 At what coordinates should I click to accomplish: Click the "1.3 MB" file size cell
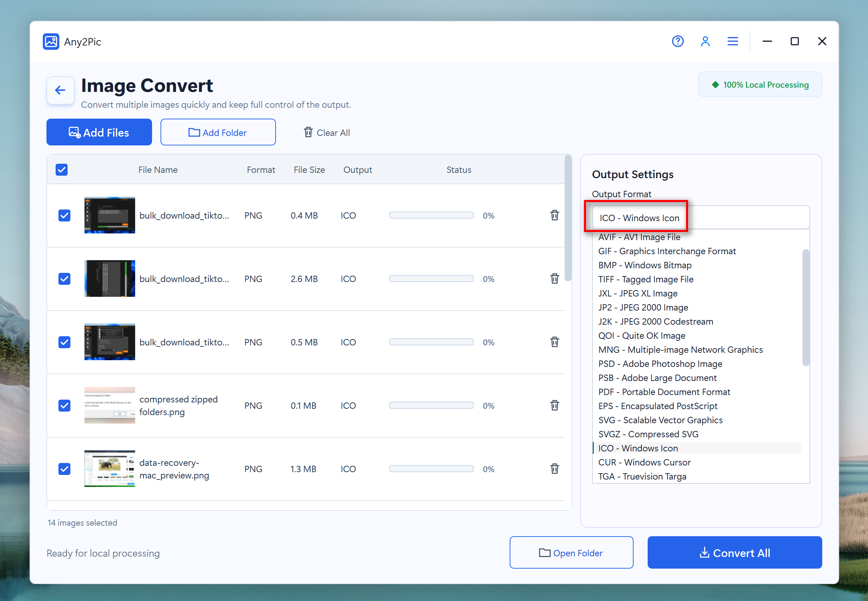[303, 469]
